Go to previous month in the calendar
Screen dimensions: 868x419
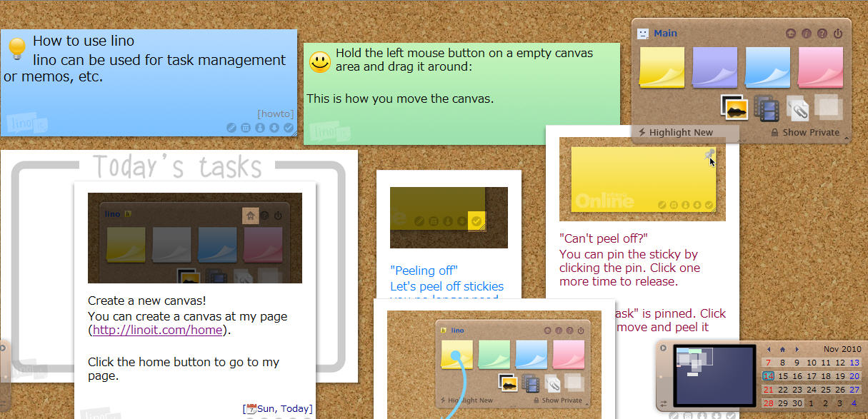click(x=769, y=349)
